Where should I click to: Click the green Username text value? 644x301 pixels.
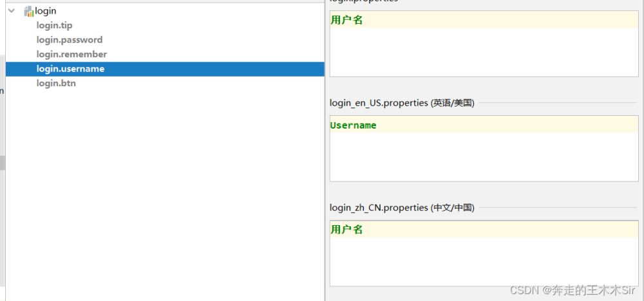353,125
